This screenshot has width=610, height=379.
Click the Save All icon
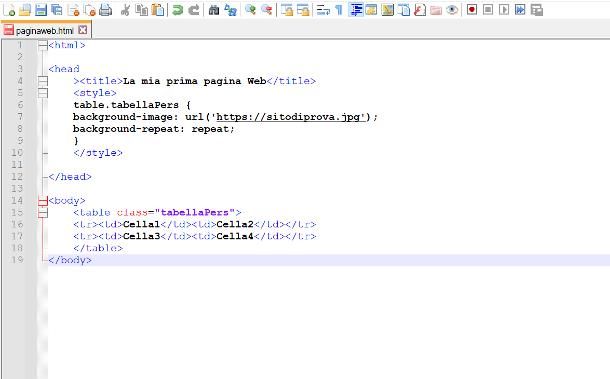pyautogui.click(x=57, y=10)
